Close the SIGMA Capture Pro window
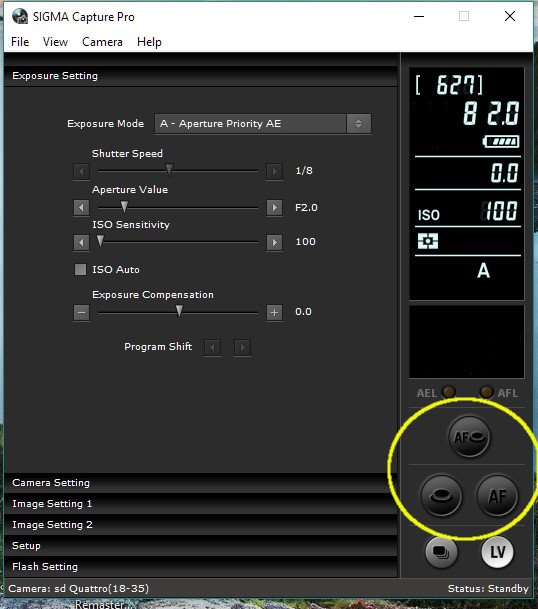Screen dimensions: 538x609 point(510,16)
